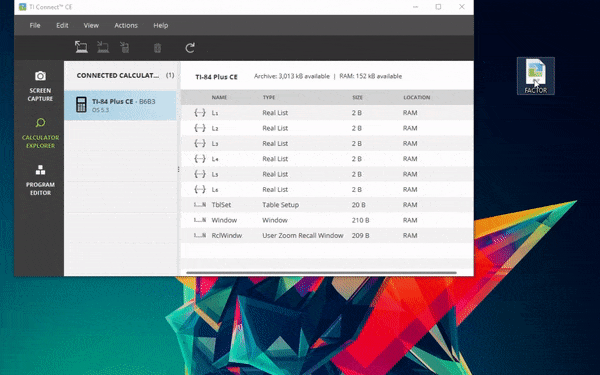The image size is (600, 375).
Task: Click the CONNECTED CALCULAT... panel heading
Action: click(x=118, y=75)
